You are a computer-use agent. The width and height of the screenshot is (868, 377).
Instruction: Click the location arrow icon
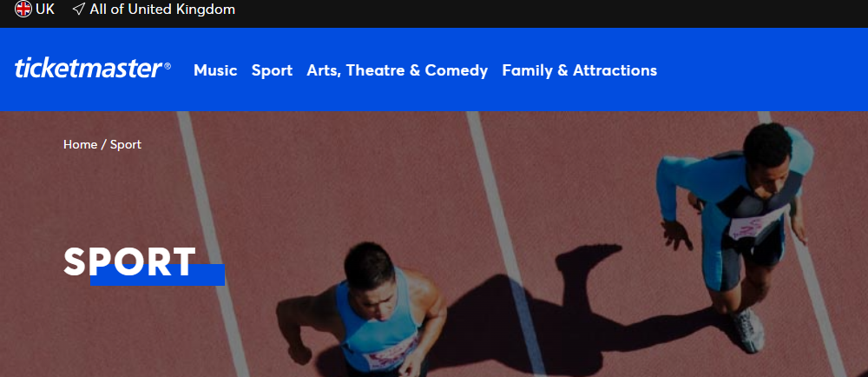click(79, 9)
